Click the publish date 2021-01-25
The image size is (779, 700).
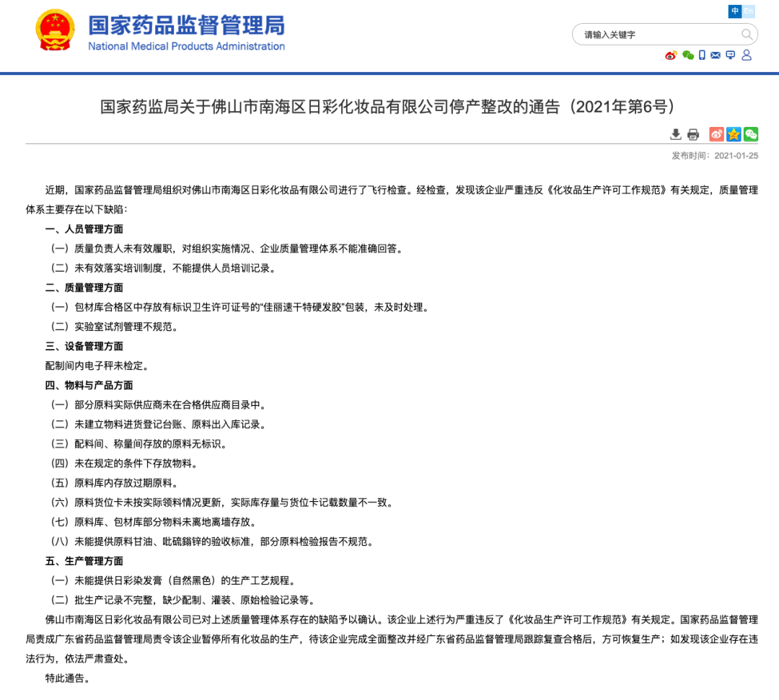point(736,156)
